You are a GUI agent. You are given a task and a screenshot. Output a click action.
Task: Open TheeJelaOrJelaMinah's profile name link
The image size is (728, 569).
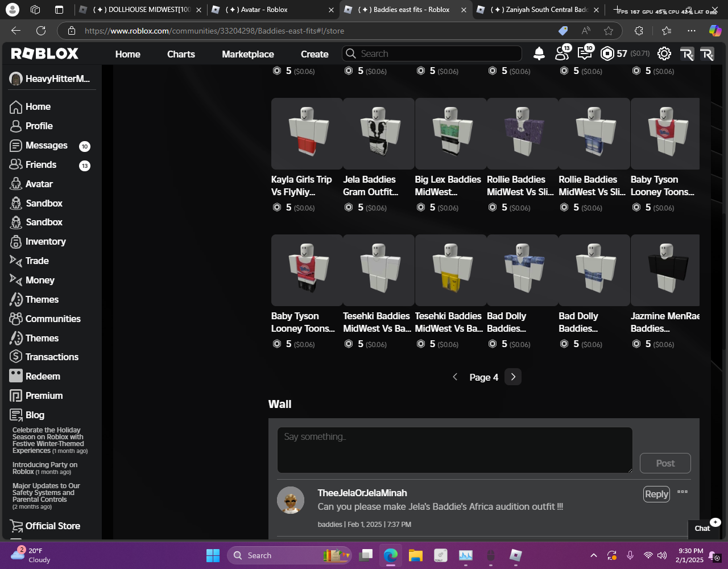(x=362, y=493)
